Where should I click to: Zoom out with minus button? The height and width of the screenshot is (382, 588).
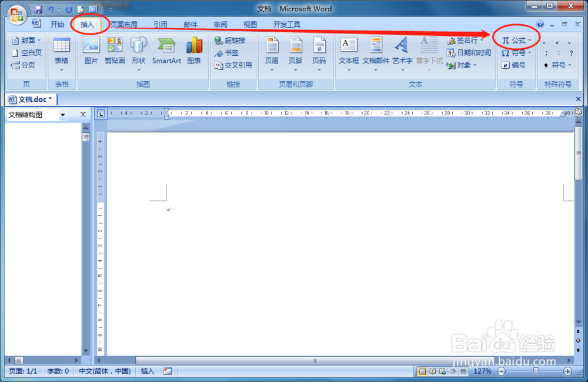501,371
